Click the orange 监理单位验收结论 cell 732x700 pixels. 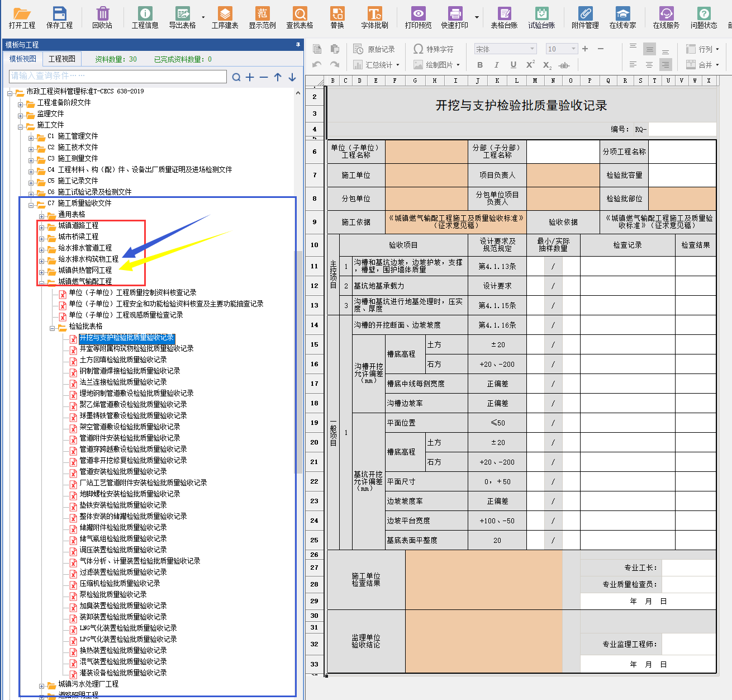(483, 641)
